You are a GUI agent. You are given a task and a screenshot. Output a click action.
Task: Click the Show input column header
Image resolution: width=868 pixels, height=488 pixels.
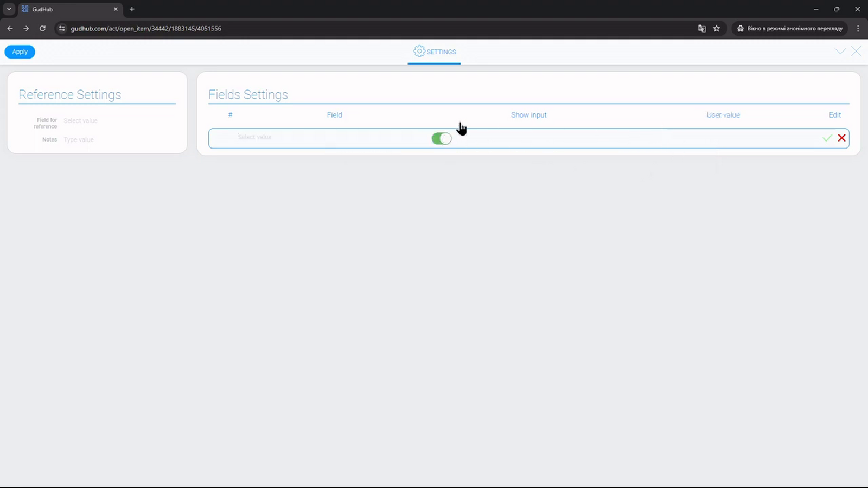[529, 115]
